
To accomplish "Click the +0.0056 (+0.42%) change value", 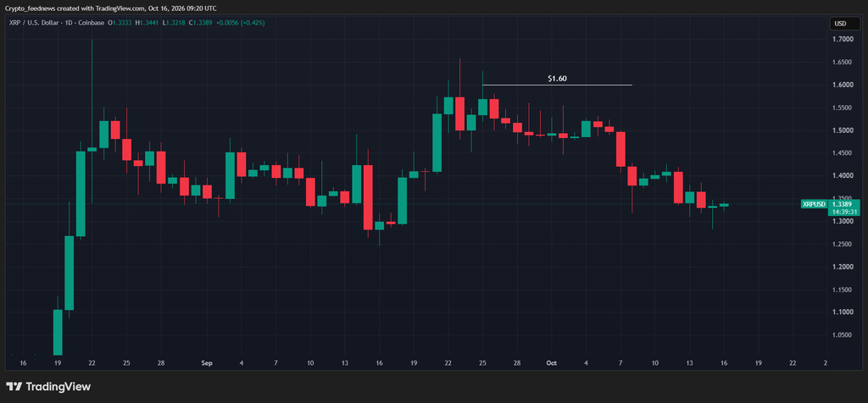I will pyautogui.click(x=240, y=23).
